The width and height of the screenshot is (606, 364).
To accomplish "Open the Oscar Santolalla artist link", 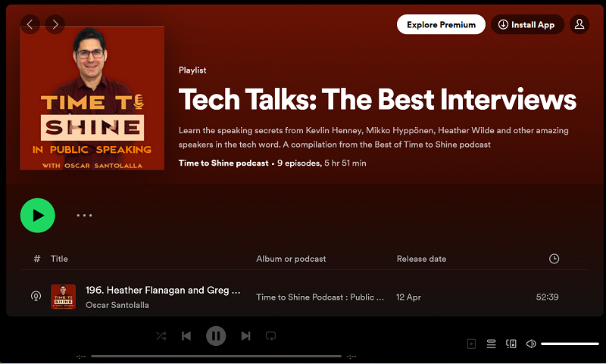I will coord(117,305).
